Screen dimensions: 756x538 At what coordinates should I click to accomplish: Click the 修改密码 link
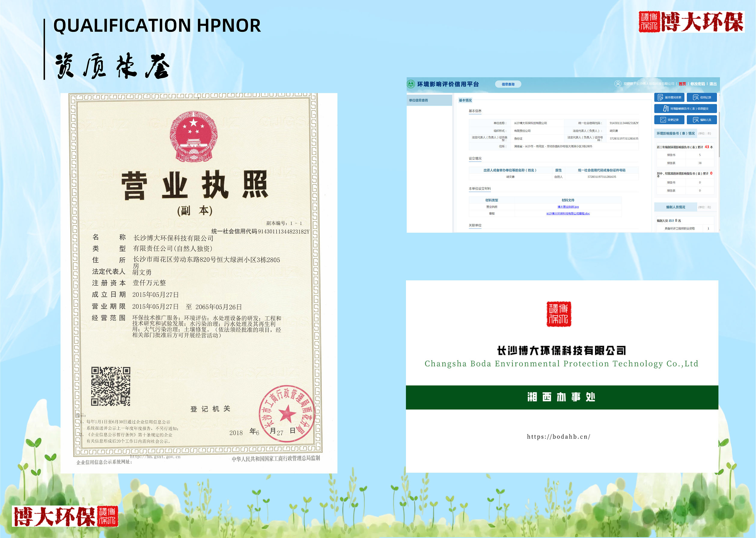click(697, 84)
